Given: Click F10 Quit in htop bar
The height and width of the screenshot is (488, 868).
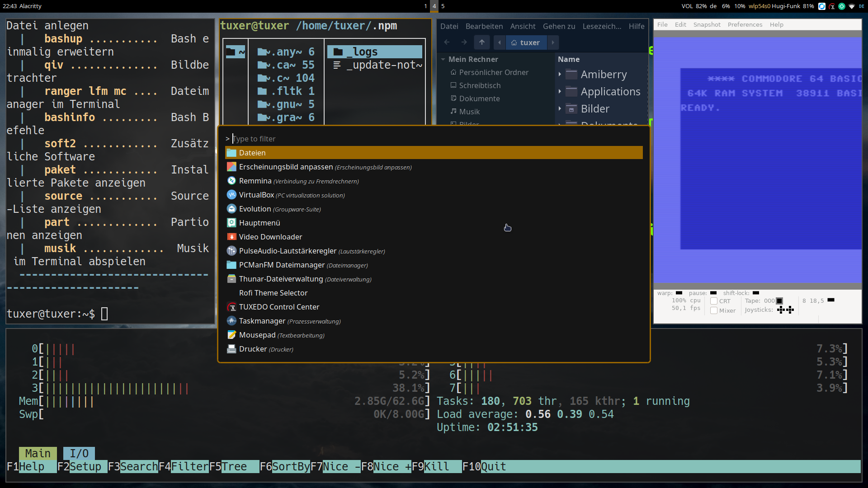Looking at the screenshot, I should click(493, 466).
